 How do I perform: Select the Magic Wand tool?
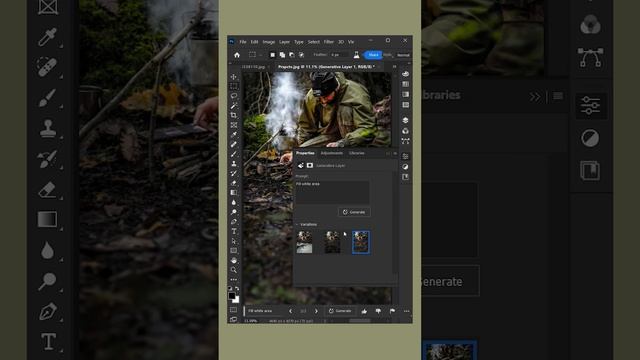click(234, 106)
